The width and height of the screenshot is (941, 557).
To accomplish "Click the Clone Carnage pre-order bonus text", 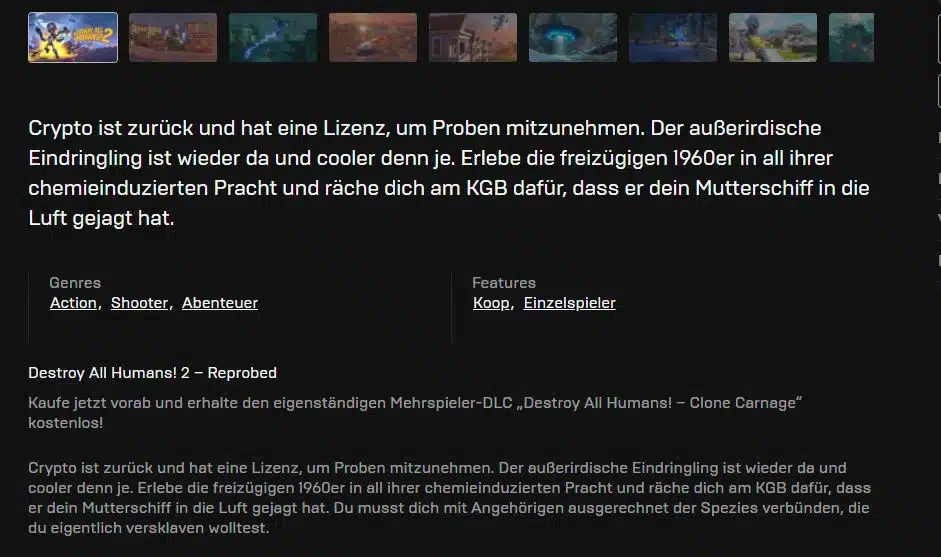I will tap(415, 412).
